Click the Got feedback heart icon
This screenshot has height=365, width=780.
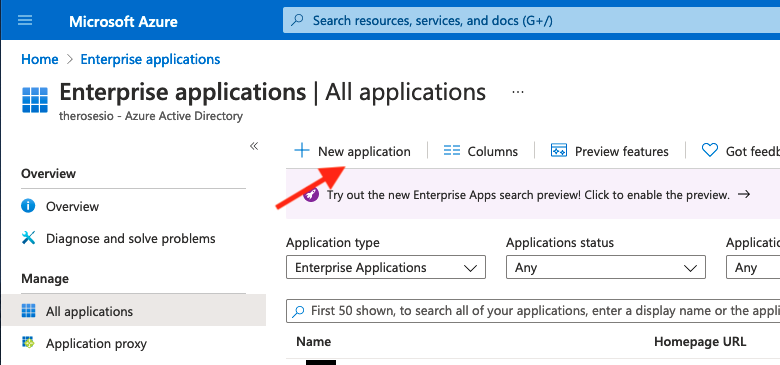(710, 151)
